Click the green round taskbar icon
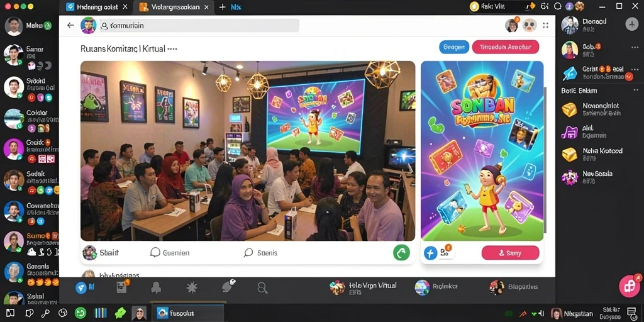The image size is (644, 322). pyautogui.click(x=80, y=313)
